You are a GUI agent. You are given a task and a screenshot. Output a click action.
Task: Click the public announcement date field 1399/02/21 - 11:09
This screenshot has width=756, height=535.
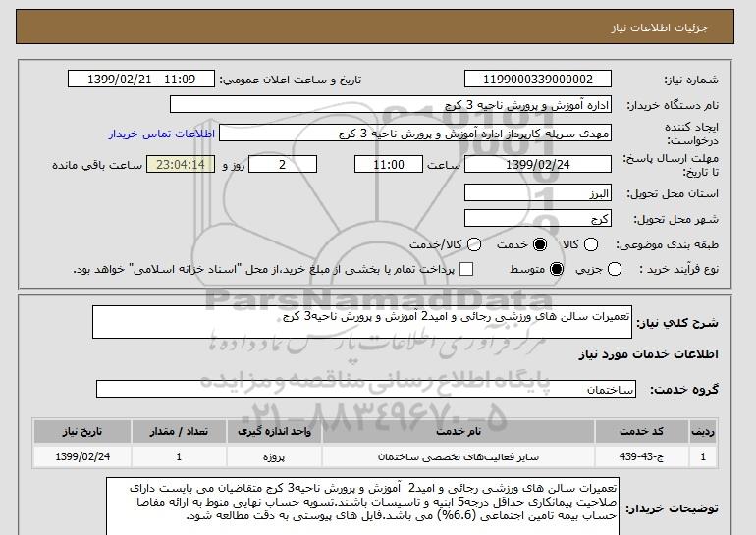tap(141, 80)
